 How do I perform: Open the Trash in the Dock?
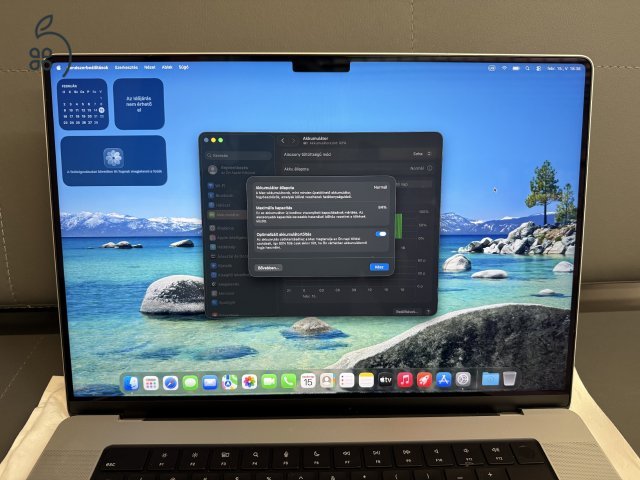coord(509,378)
